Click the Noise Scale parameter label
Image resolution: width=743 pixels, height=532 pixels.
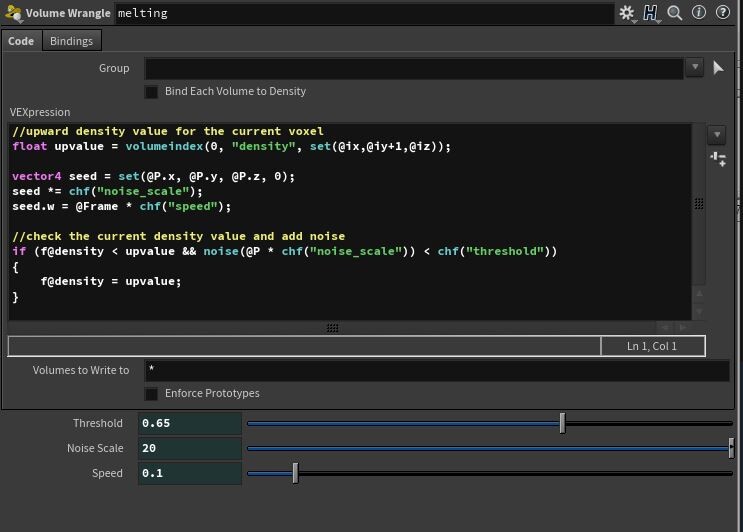tap(95, 448)
